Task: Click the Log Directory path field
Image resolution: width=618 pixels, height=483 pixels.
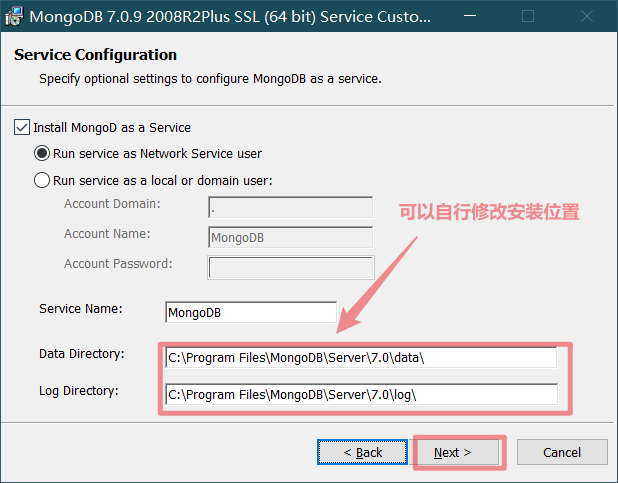Action: [361, 394]
